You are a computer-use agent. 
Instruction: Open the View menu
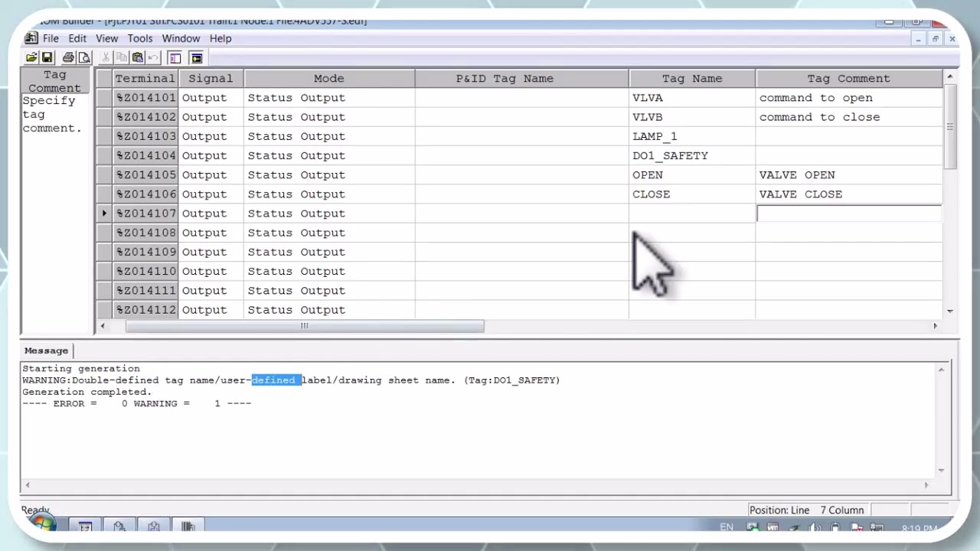(106, 38)
